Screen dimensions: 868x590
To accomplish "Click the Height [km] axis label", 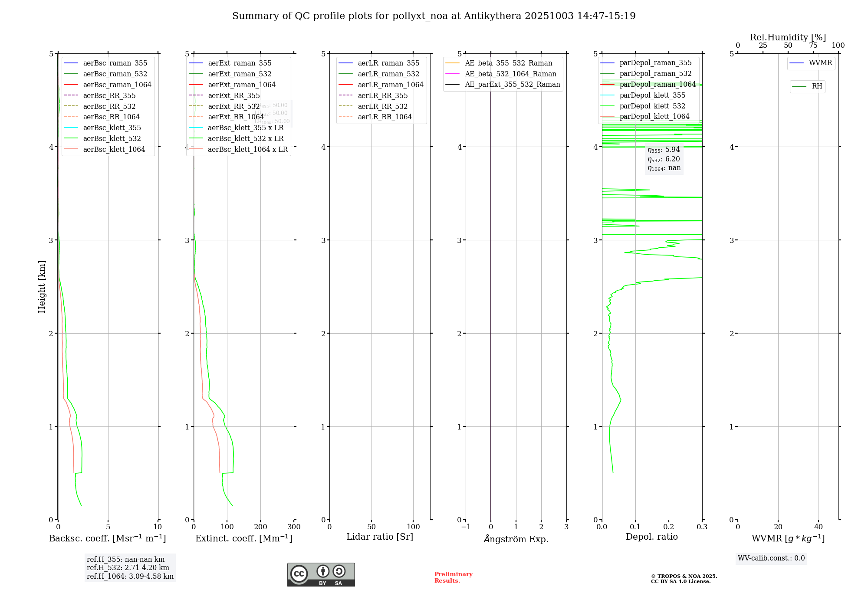I will point(42,287).
